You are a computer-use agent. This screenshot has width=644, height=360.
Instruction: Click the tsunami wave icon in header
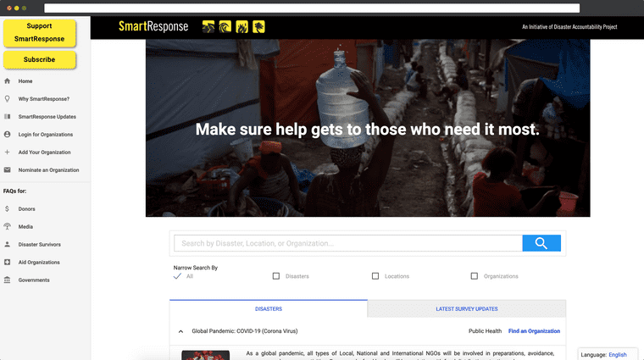coord(225,26)
